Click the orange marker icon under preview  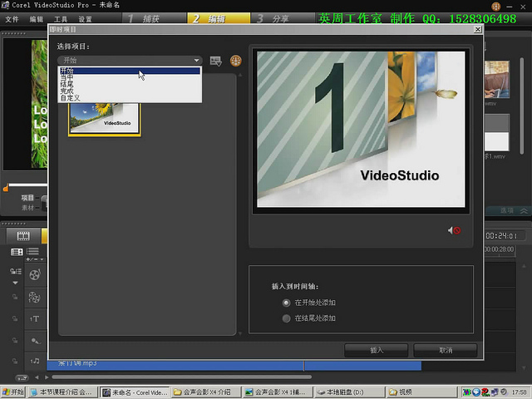(x=6, y=188)
